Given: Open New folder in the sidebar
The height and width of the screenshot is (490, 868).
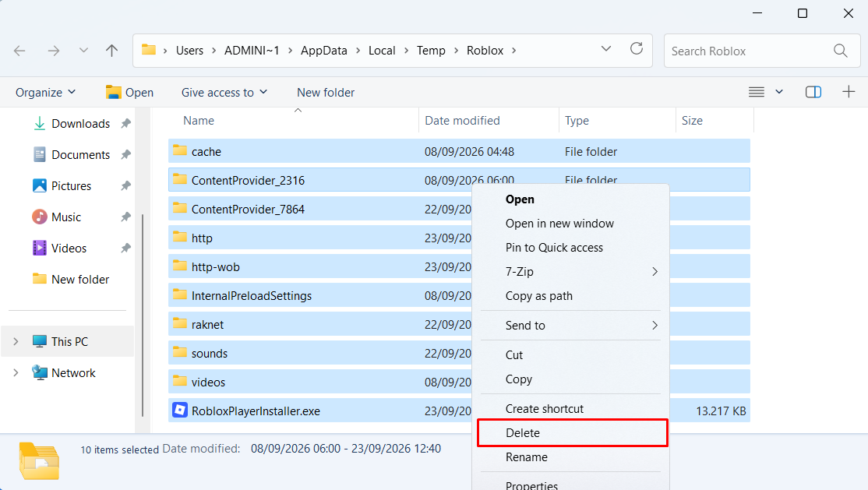Looking at the screenshot, I should tap(80, 279).
